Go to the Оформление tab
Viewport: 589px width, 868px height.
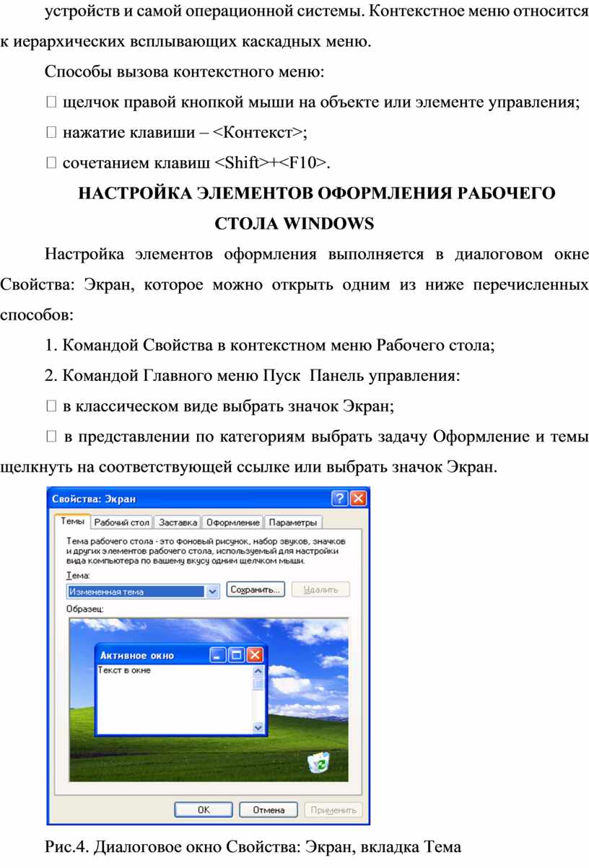pyautogui.click(x=232, y=522)
